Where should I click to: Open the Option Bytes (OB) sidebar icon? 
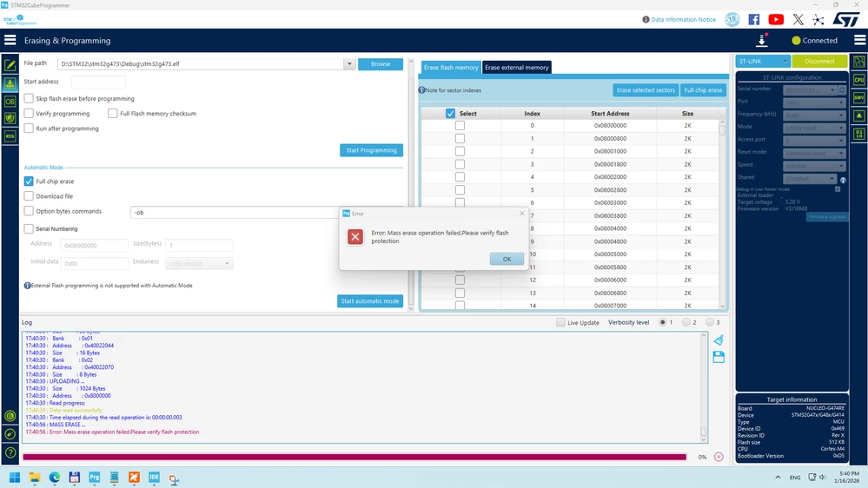pos(10,102)
